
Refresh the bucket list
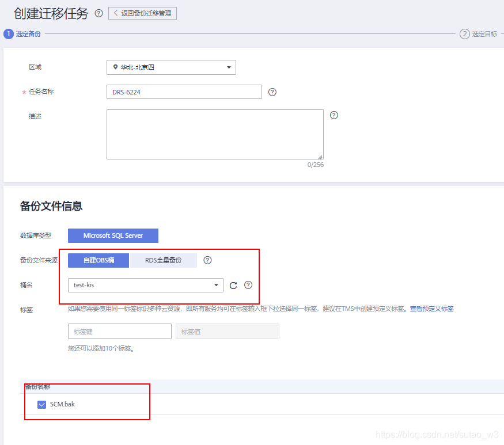pyautogui.click(x=233, y=286)
